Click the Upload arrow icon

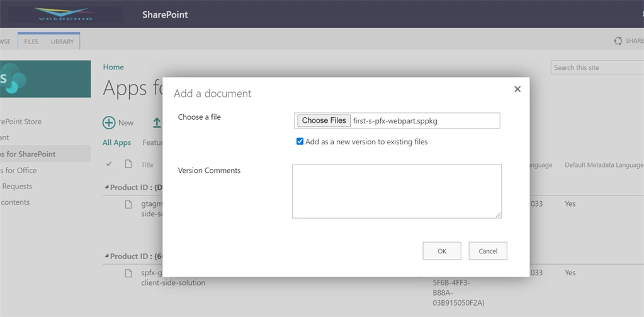(x=157, y=122)
